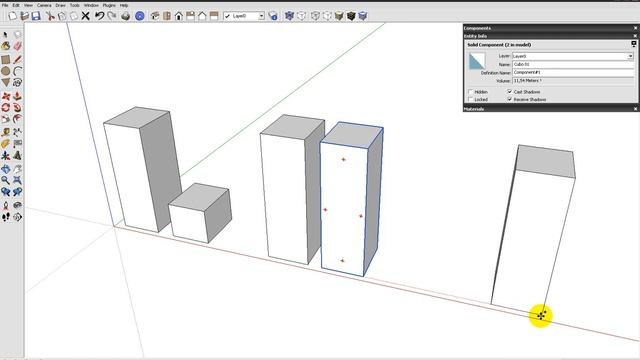This screenshot has height=360, width=640.
Task: Click the Materials panel title bar
Action: [550, 109]
